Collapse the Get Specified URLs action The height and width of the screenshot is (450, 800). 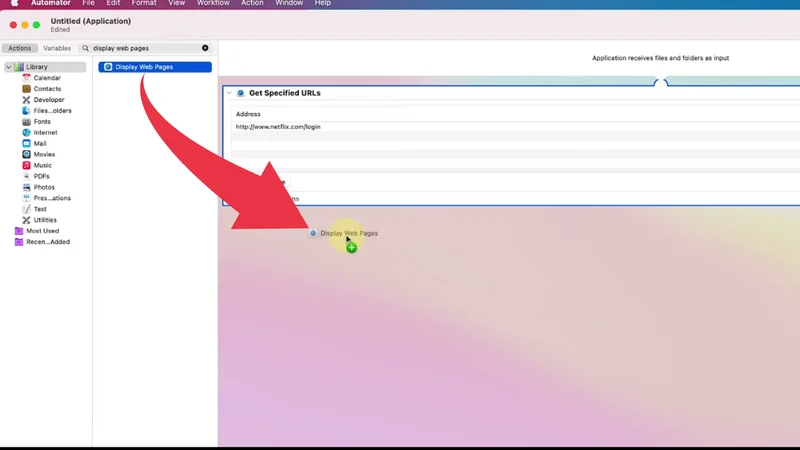point(229,93)
